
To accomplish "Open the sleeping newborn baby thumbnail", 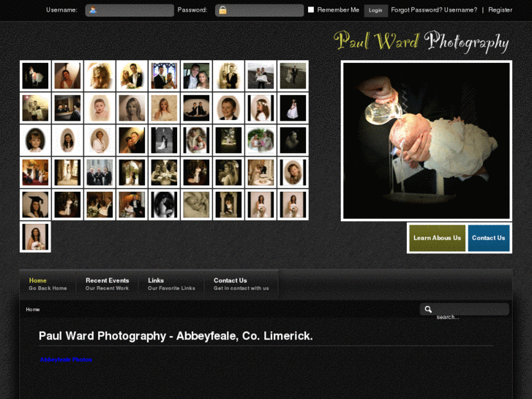I will 196,205.
